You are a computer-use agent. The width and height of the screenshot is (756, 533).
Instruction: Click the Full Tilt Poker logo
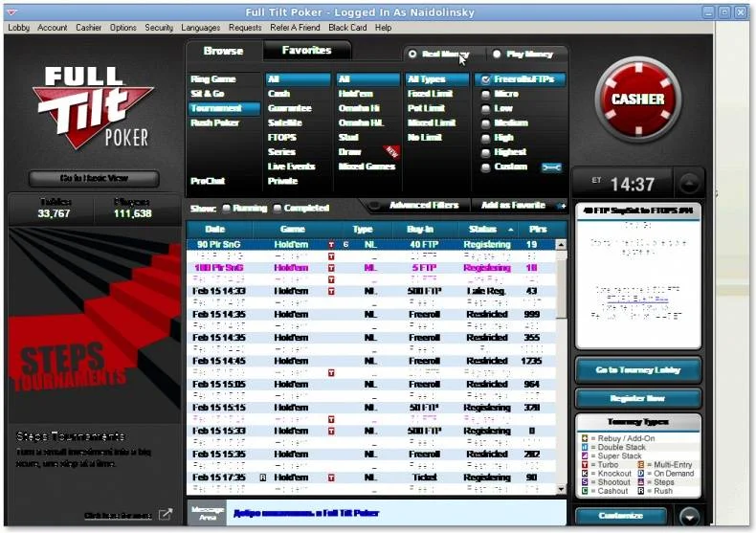94,107
